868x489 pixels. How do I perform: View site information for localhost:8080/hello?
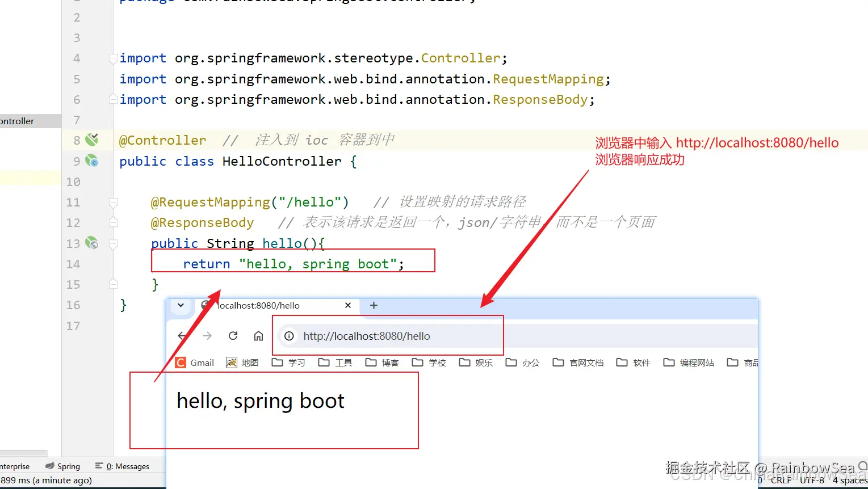289,336
